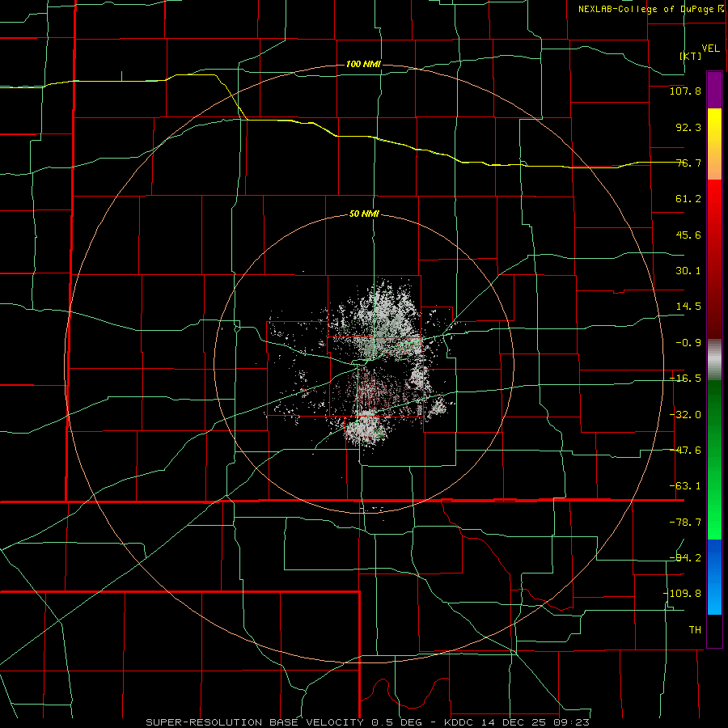Image resolution: width=728 pixels, height=728 pixels.
Task: Click the [KT] units label
Action: click(691, 56)
